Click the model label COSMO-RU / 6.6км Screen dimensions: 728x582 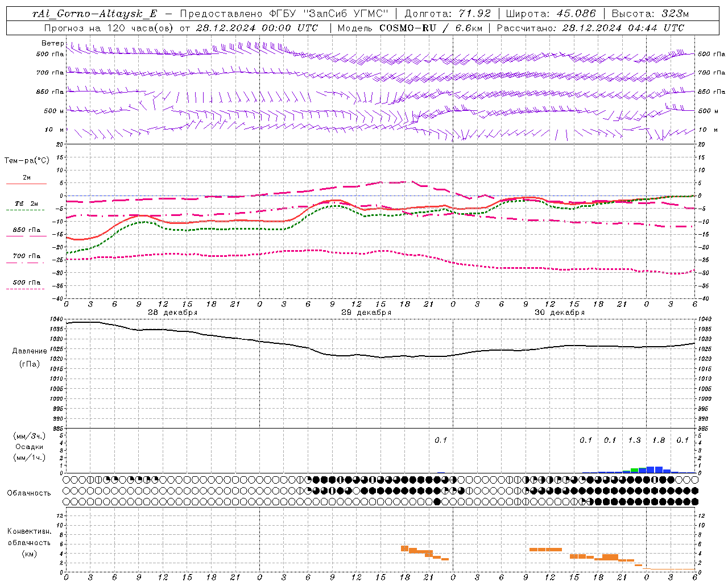[x=431, y=28]
